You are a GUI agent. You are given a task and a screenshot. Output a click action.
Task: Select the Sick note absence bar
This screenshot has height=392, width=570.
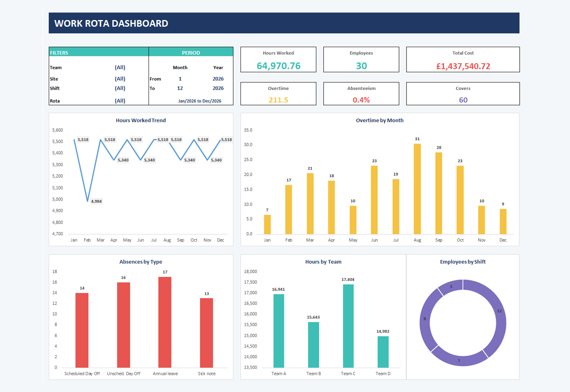click(206, 333)
